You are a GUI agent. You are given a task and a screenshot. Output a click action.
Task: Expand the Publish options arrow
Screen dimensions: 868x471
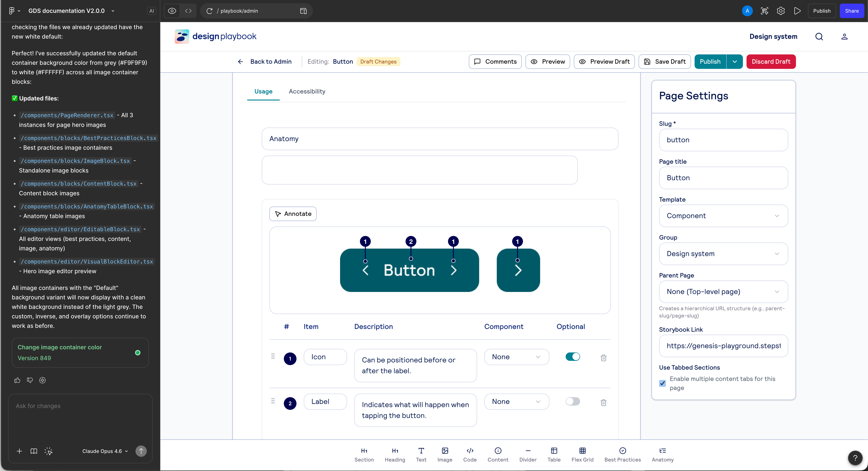tap(735, 62)
